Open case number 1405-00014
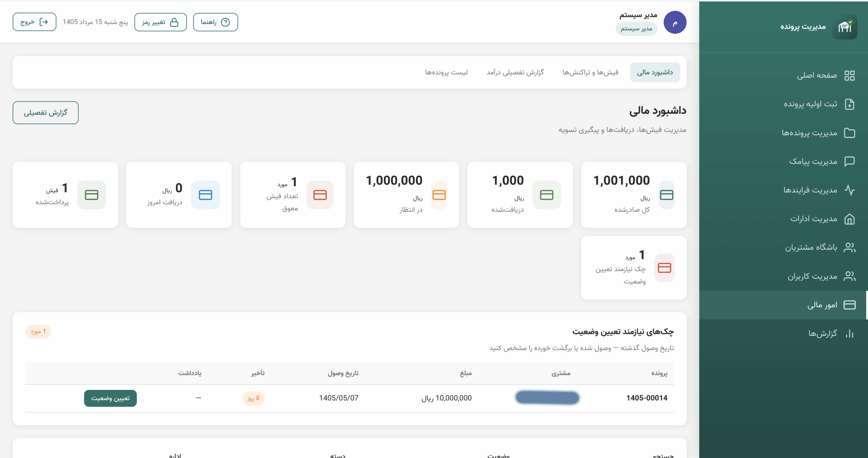The height and width of the screenshot is (458, 868). [x=647, y=398]
